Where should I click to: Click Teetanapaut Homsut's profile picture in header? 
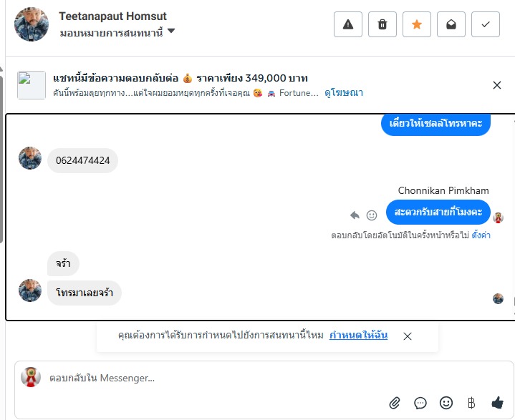(x=32, y=24)
